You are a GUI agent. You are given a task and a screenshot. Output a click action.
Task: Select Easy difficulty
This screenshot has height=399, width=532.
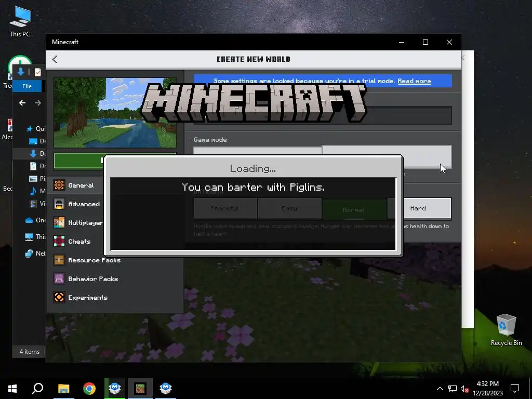point(289,208)
